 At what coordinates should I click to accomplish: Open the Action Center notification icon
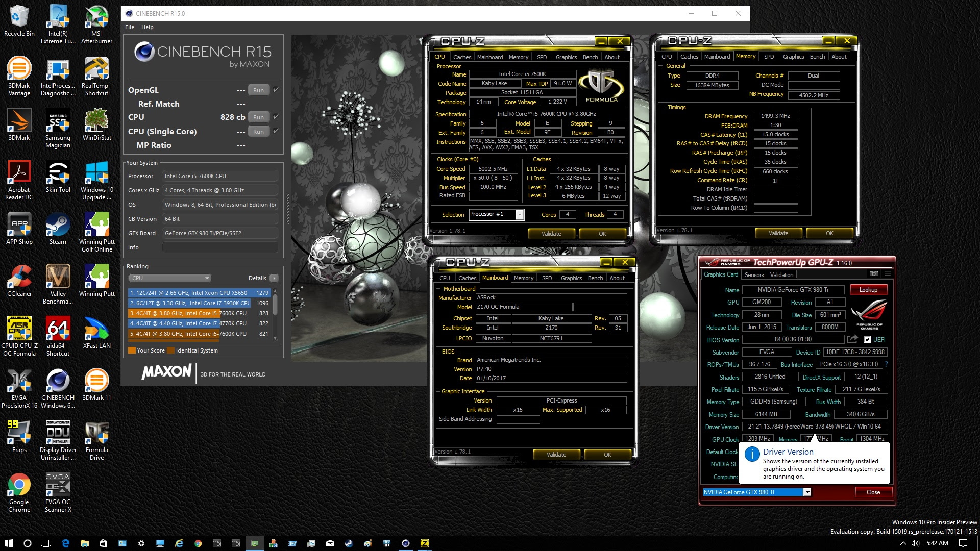pyautogui.click(x=963, y=543)
